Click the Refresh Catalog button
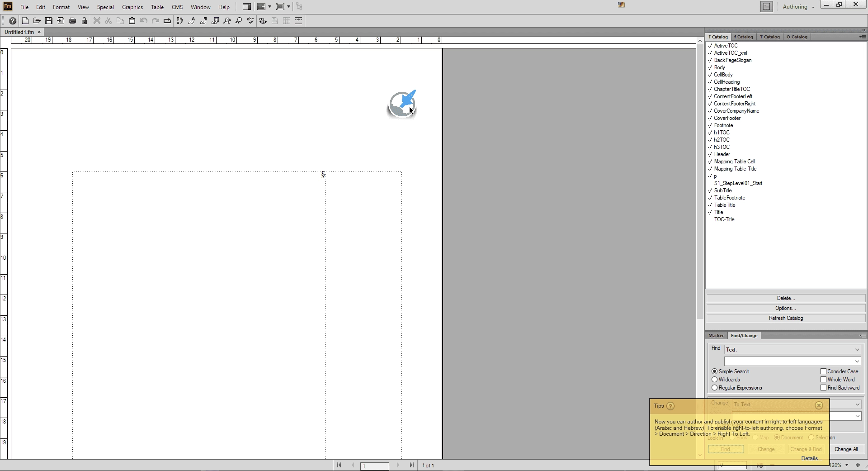Screen dimensions: 868x471 click(x=786, y=318)
